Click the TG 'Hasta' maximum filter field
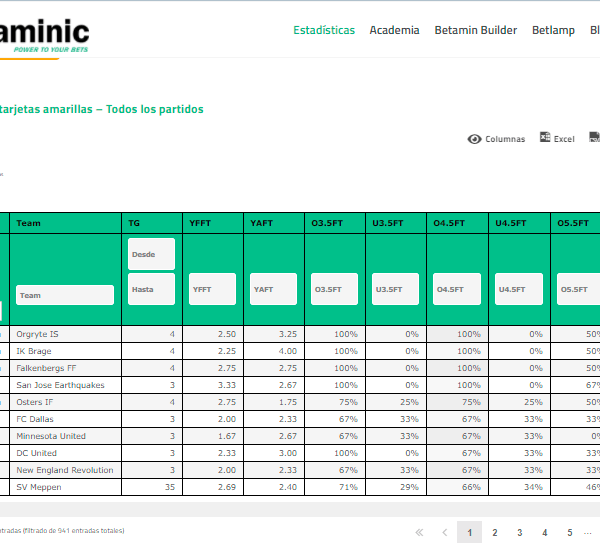This screenshot has width=600, height=556. pyautogui.click(x=151, y=289)
